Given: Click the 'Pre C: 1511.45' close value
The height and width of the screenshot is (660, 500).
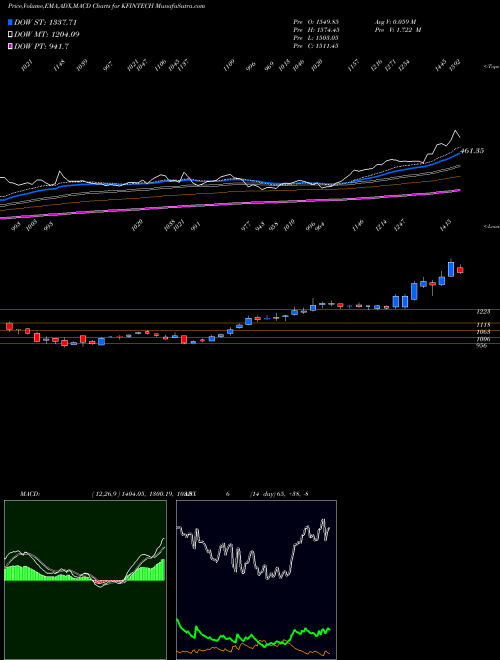Looking at the screenshot, I should [316, 46].
